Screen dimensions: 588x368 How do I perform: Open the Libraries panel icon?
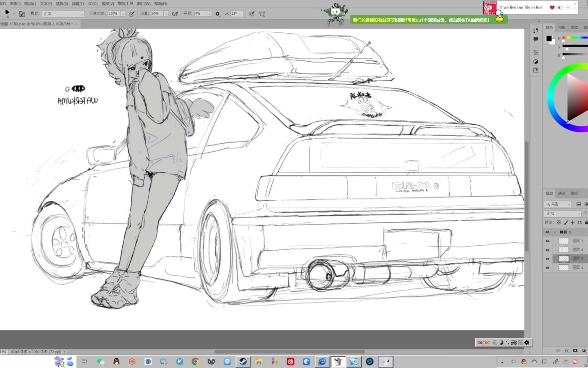point(536,71)
